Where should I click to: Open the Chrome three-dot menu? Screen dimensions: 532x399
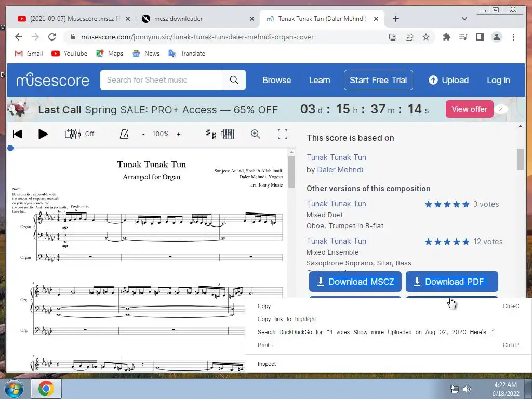click(513, 37)
